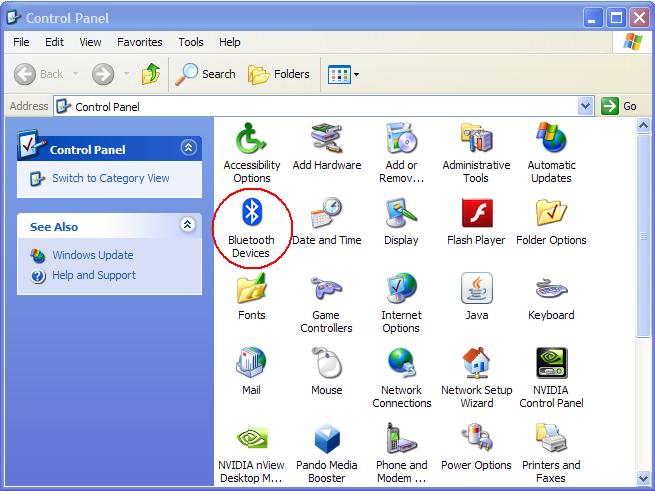This screenshot has height=491, width=655.
Task: Click the Forward navigation arrow
Action: (103, 74)
